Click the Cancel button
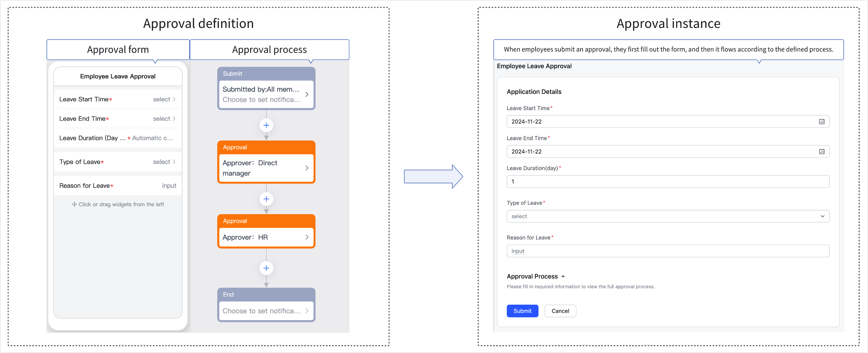This screenshot has height=353, width=868. 560,311
